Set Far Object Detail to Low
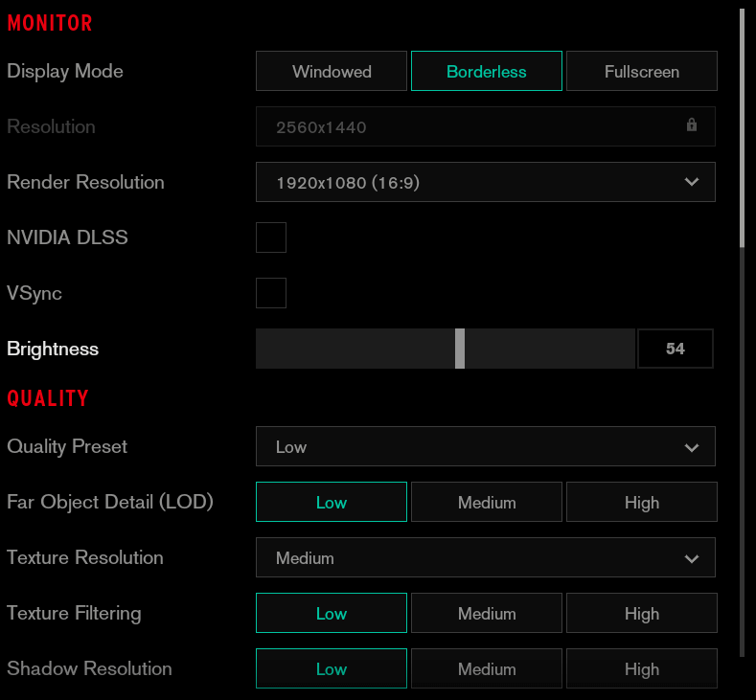 pos(332,502)
